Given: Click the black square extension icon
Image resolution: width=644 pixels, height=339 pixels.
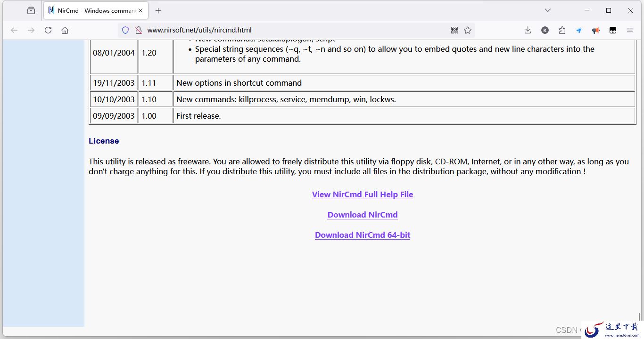Looking at the screenshot, I should pos(613,30).
